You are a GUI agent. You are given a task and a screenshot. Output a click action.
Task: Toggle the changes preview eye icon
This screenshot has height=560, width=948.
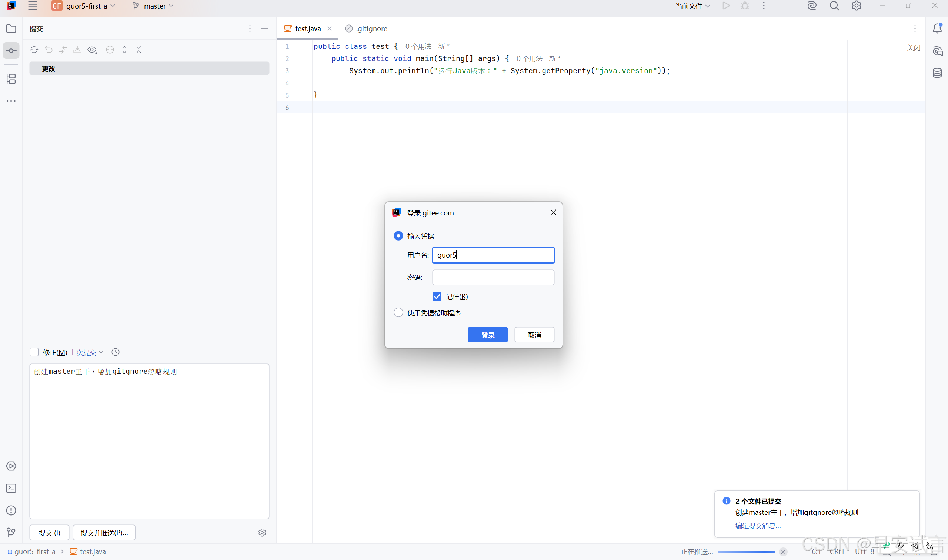(x=92, y=50)
